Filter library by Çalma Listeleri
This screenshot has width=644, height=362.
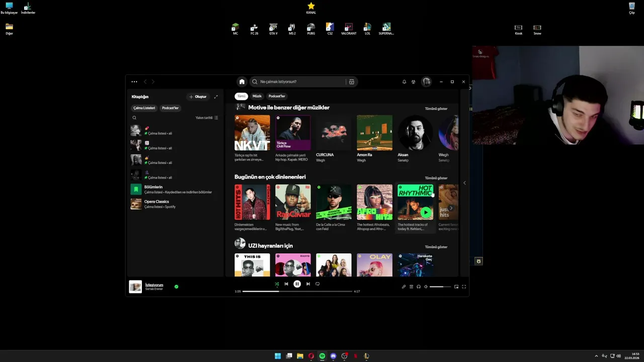coord(144,108)
